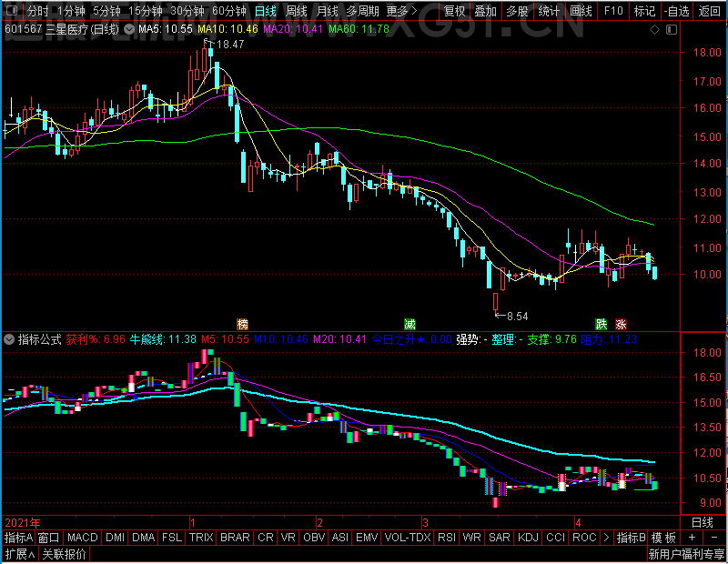The width and height of the screenshot is (728, 564).
Task: Select the 30分钟 period
Action: 187,11
